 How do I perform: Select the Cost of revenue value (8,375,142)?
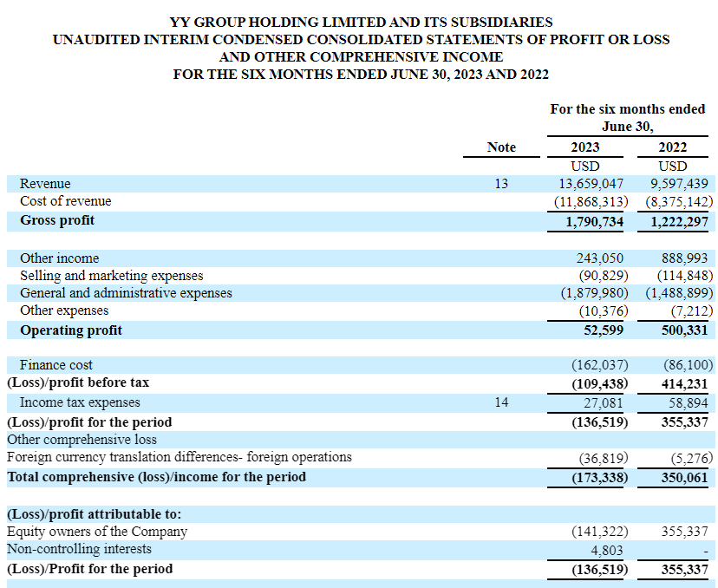click(x=680, y=202)
